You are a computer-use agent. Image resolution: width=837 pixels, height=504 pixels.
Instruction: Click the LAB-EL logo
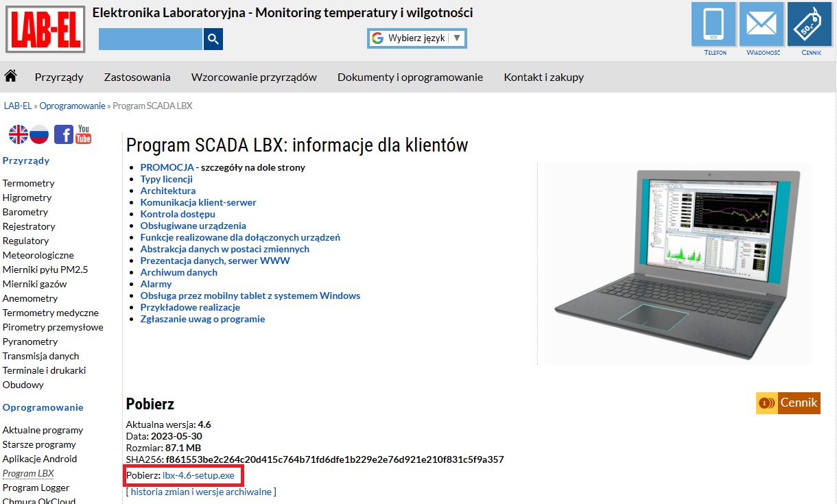point(45,29)
